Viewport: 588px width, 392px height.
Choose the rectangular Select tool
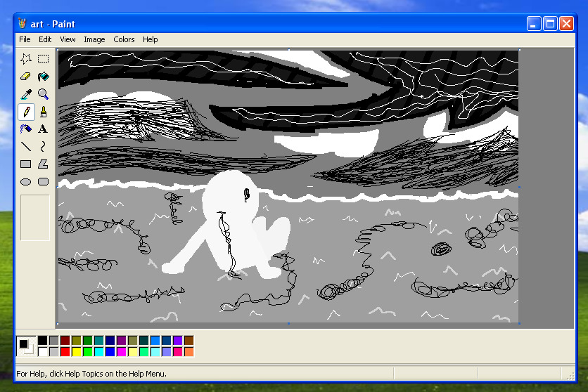point(43,59)
